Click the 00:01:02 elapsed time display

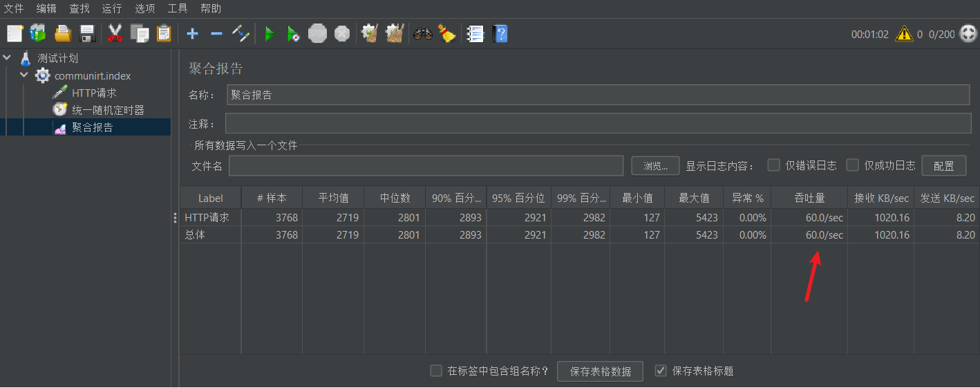(x=869, y=34)
